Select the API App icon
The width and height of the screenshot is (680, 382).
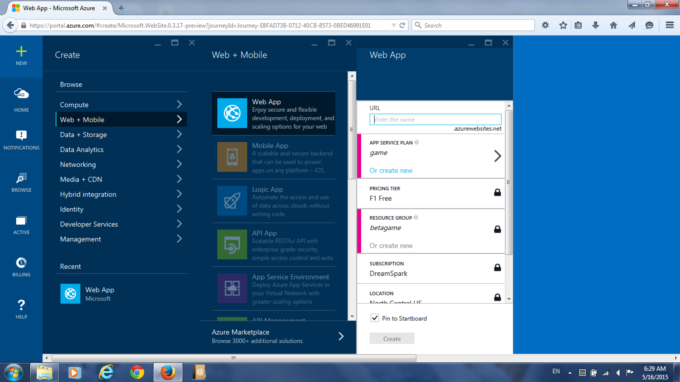coord(232,245)
